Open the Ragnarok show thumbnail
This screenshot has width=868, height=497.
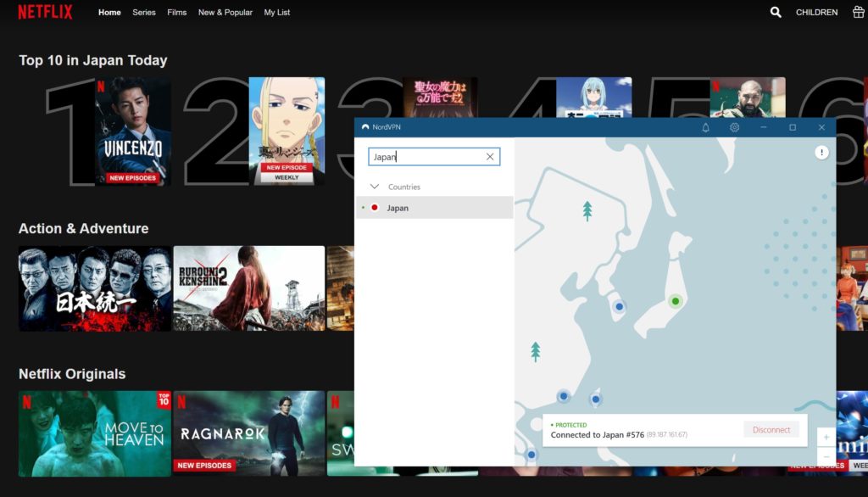(248, 433)
